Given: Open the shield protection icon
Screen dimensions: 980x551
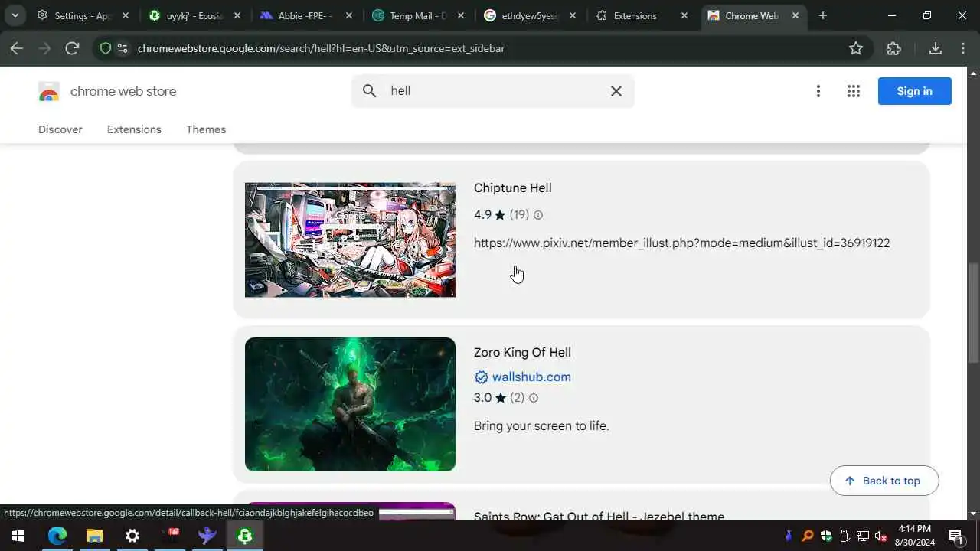Looking at the screenshot, I should pyautogui.click(x=106, y=48).
